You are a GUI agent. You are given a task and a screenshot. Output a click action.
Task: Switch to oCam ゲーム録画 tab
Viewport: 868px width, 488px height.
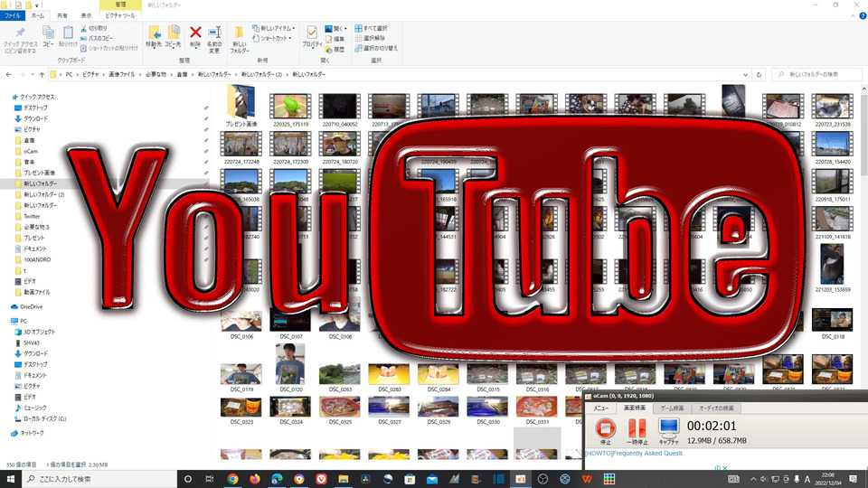(672, 408)
